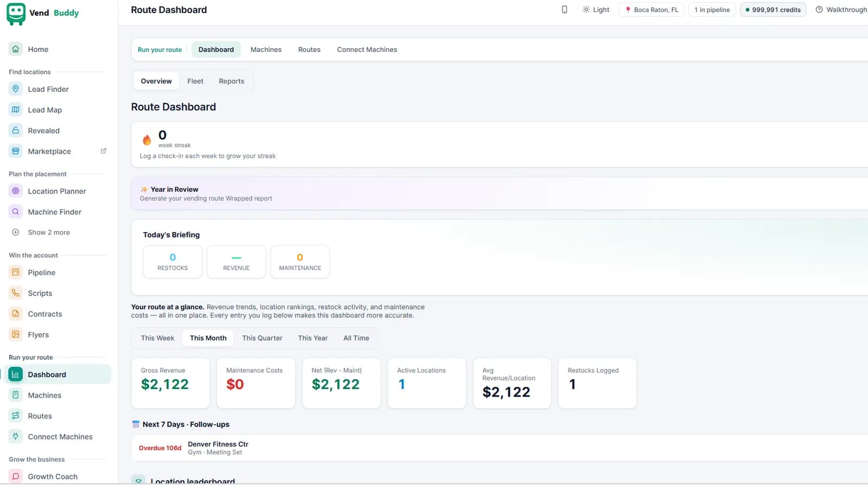Open Marketplace external link arrow icon

point(103,151)
